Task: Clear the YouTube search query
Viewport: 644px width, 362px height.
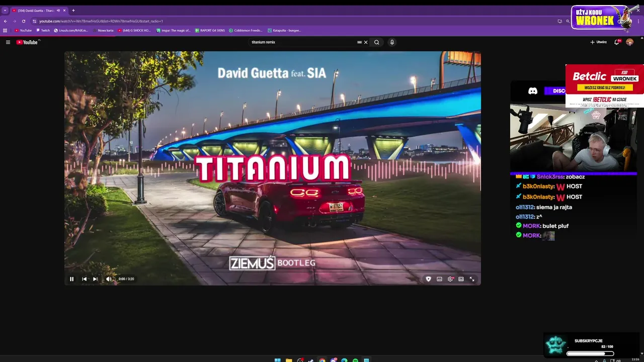Action: (x=366, y=42)
